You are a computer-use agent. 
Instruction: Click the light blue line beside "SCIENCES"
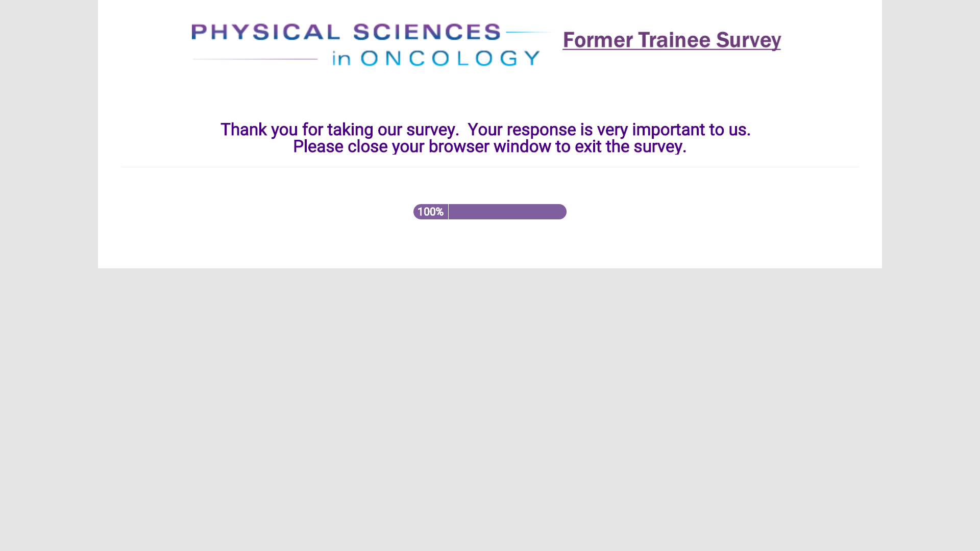coord(528,32)
